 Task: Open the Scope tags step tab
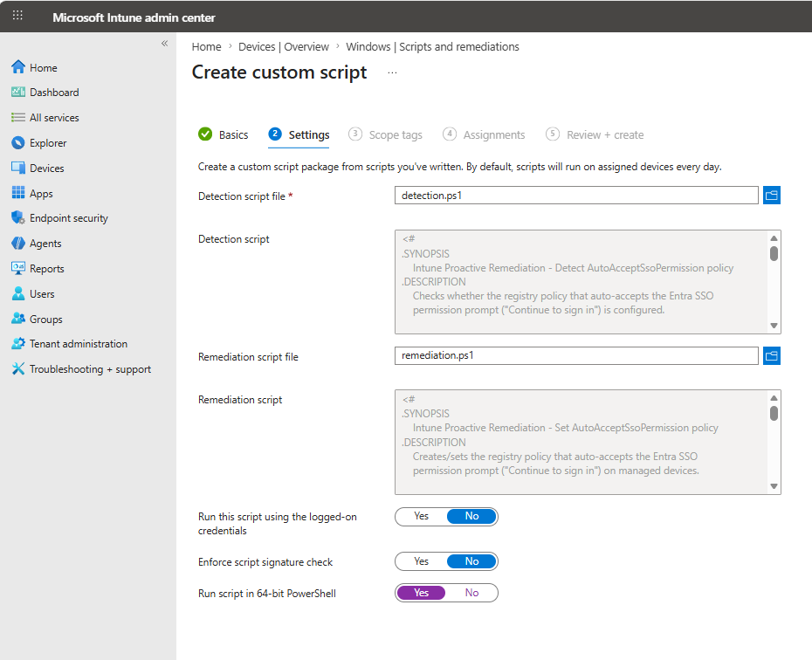tap(385, 134)
